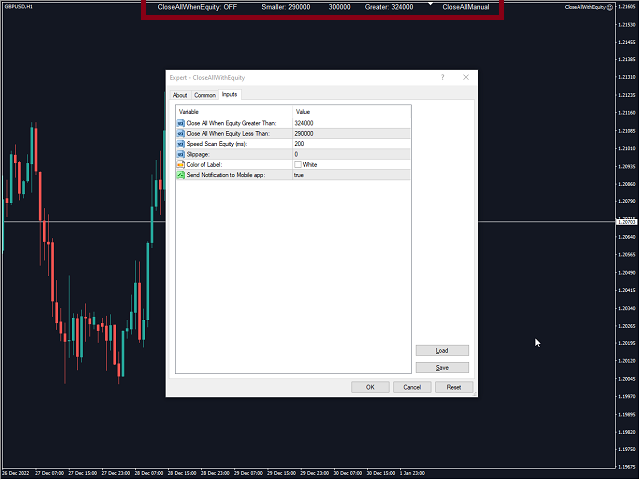Click icon beside Slippage variable
This screenshot has width=640, height=480.
click(181, 154)
